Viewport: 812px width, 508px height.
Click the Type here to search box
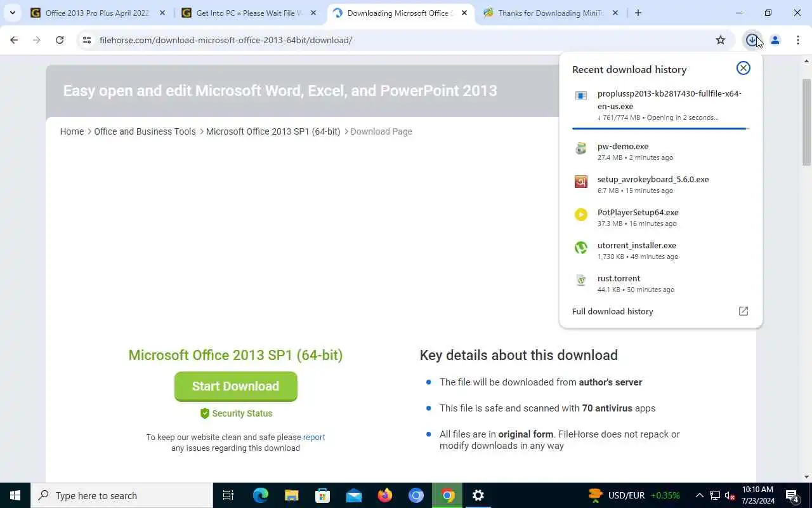coord(122,495)
